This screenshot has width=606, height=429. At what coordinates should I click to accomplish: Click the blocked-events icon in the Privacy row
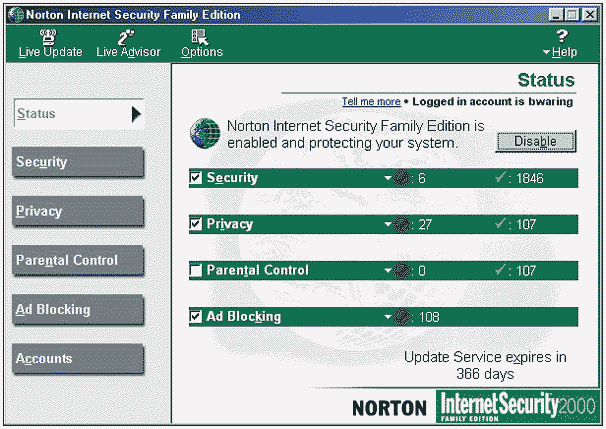point(402,225)
